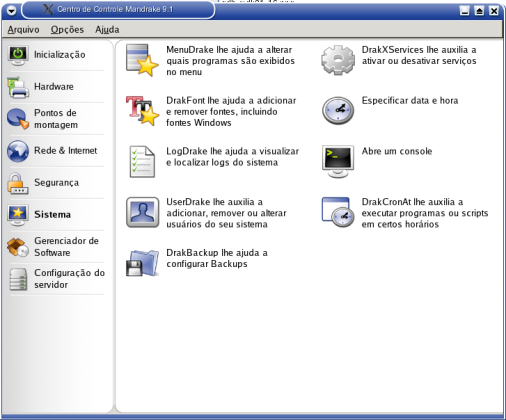Select the Configuração do servidor label

69,279
